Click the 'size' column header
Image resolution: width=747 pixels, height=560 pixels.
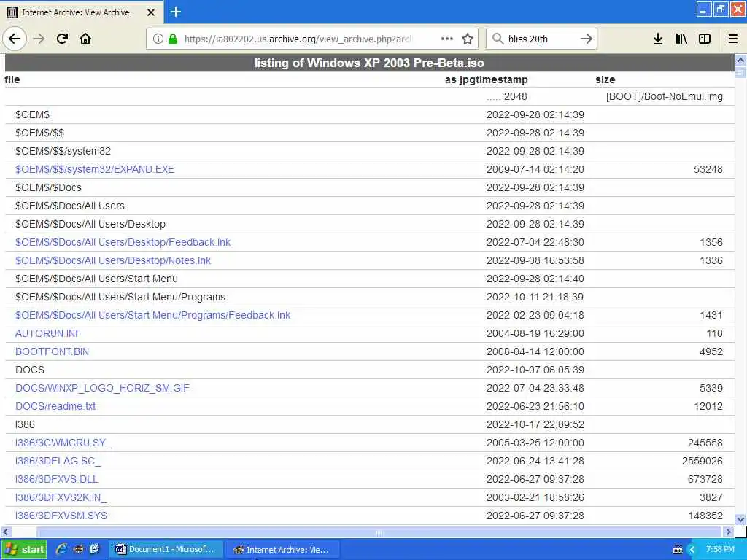tap(605, 79)
